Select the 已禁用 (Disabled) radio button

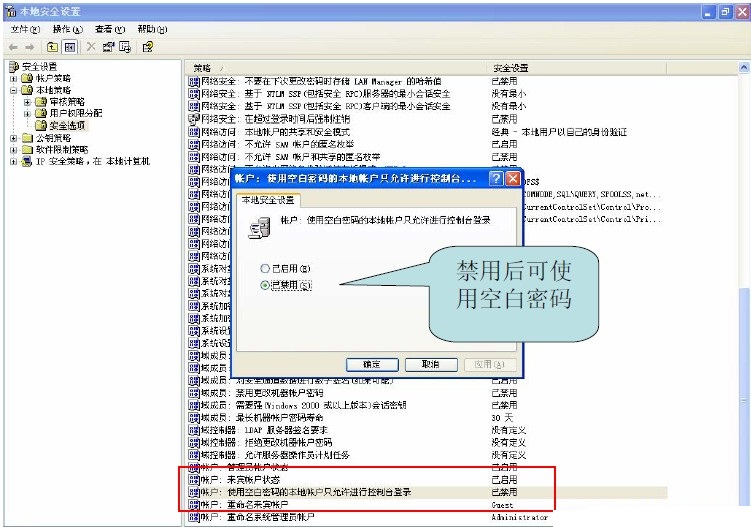pos(265,285)
